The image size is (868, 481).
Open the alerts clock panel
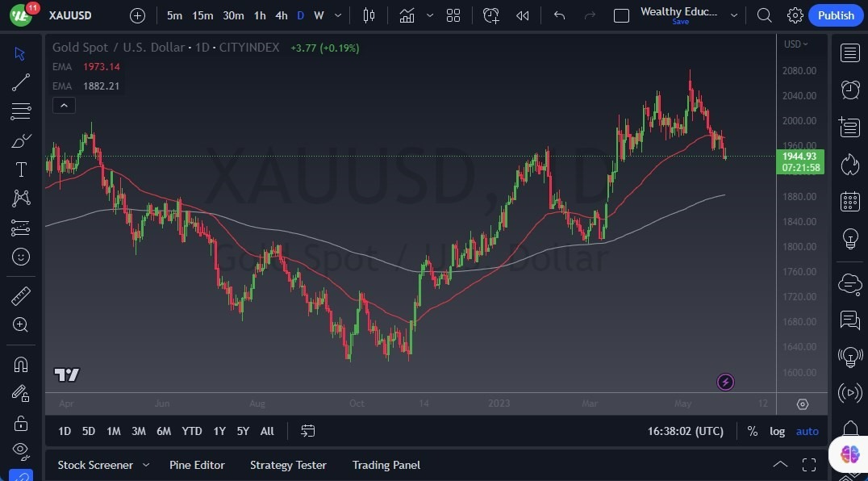click(x=849, y=89)
